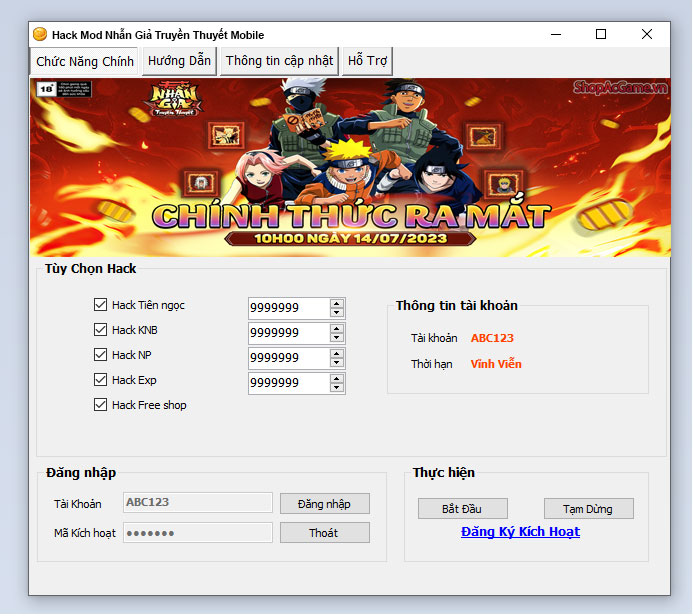693x616 pixels.
Task: Uncheck the Hack Tiên ngọc checkbox
Action: [x=100, y=304]
